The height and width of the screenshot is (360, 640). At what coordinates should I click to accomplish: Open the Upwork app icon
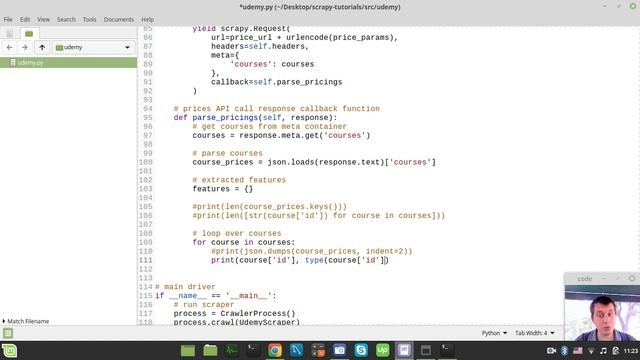coord(382,351)
